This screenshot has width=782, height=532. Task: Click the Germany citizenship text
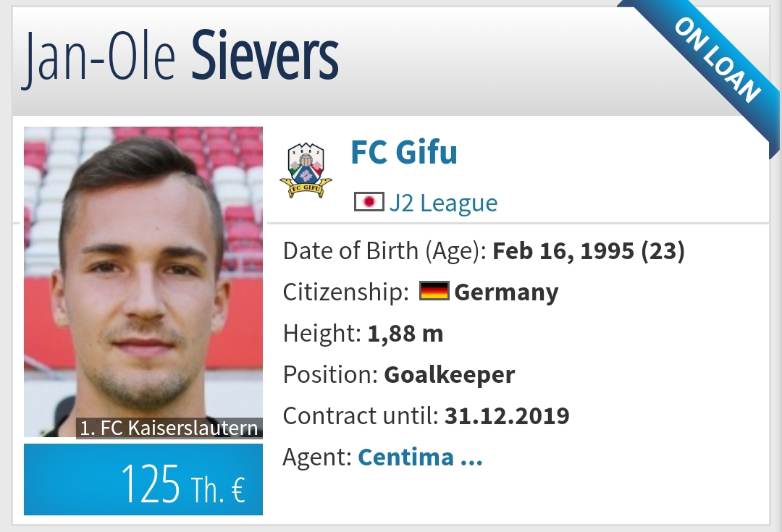pos(506,292)
